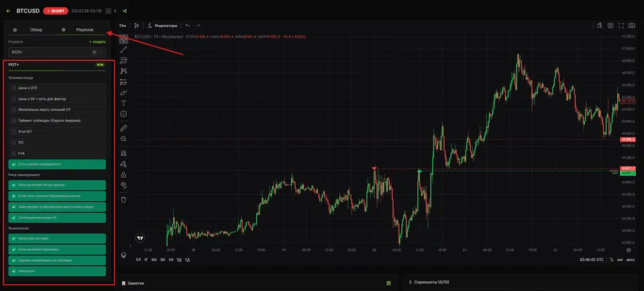
Task: Select the XABCD pattern tool
Action: tap(123, 71)
